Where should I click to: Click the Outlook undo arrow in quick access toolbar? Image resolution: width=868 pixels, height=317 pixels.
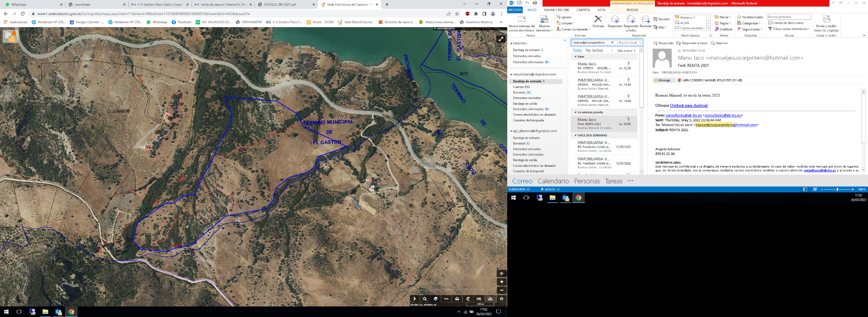tap(527, 3)
